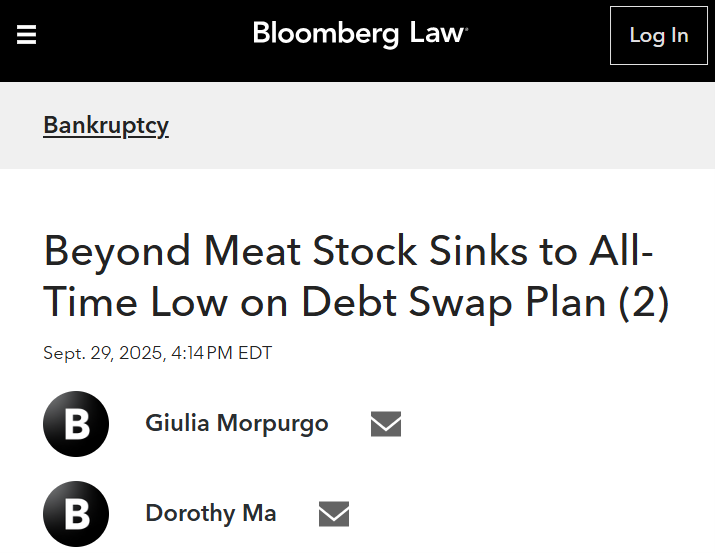Image resolution: width=715 pixels, height=553 pixels.
Task: Open the Bankruptcy section link
Action: [106, 126]
